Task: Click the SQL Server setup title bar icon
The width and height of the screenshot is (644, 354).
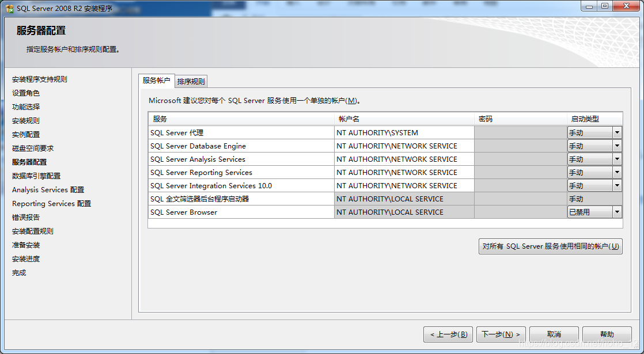Action: tap(9, 8)
